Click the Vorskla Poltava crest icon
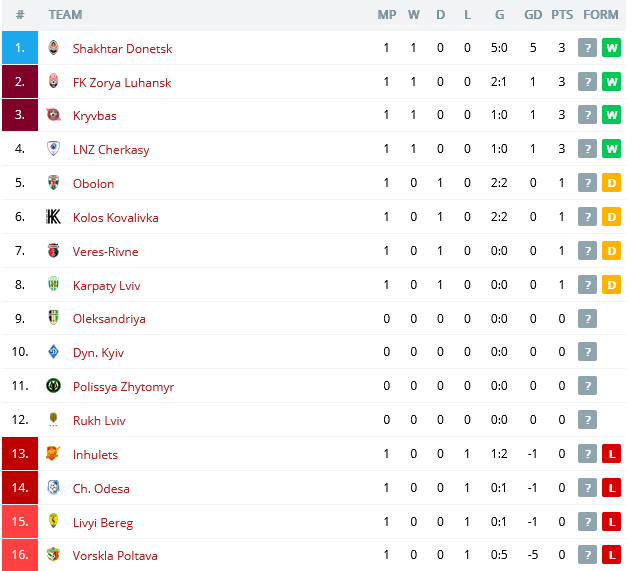631x571 pixels. pyautogui.click(x=53, y=555)
